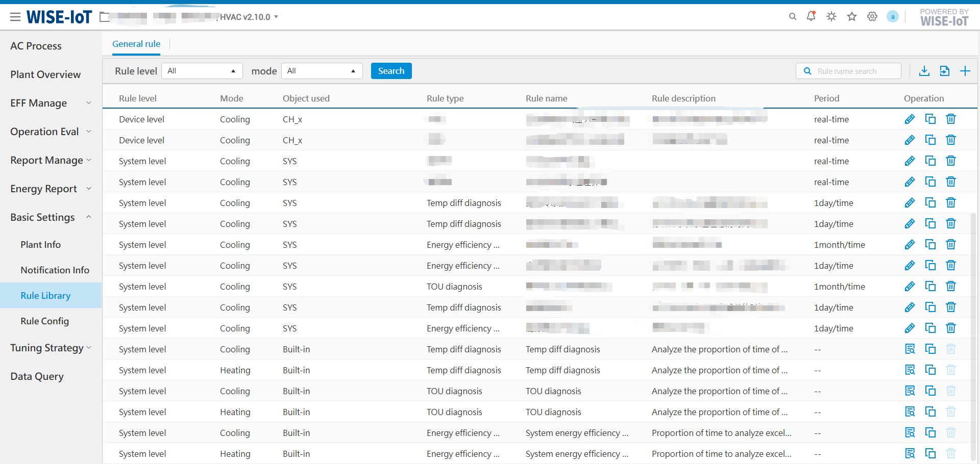Click the import rules file icon
The height and width of the screenshot is (464, 980).
(x=944, y=71)
